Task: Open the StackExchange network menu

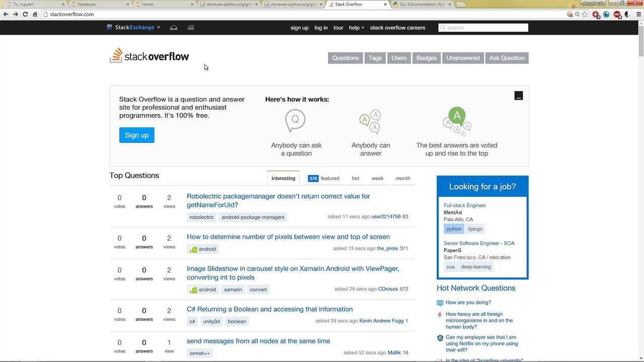Action: click(133, 28)
